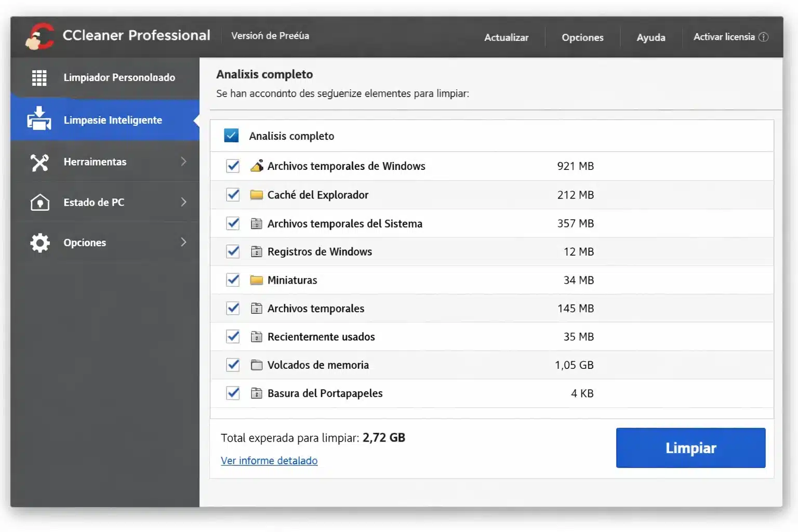Image resolution: width=798 pixels, height=532 pixels.
Task: Disable Registros de Windows cleaning
Action: (232, 251)
